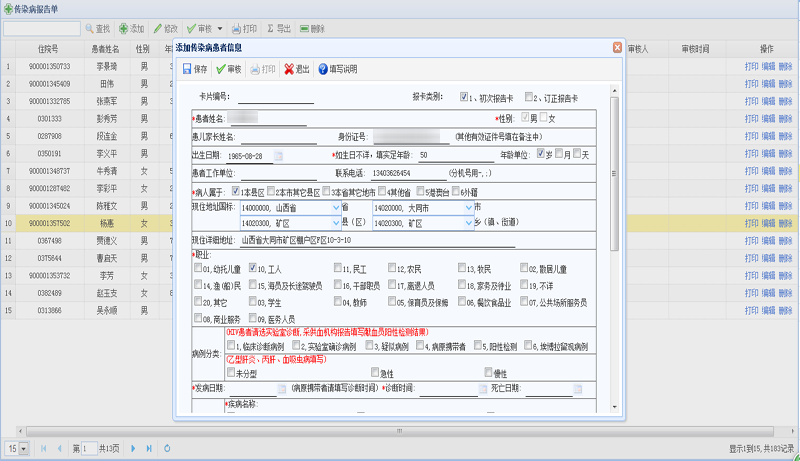Open calendar picker for 出生日期
This screenshot has width=800, height=461.
pyautogui.click(x=279, y=156)
